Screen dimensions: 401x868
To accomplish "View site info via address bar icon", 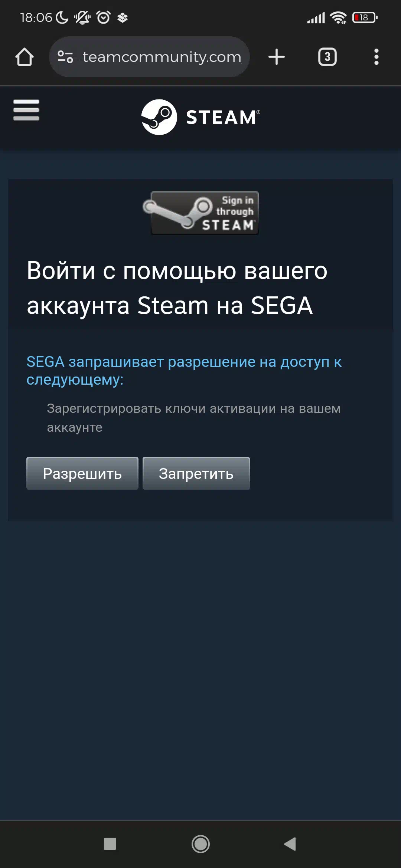I will 65,57.
